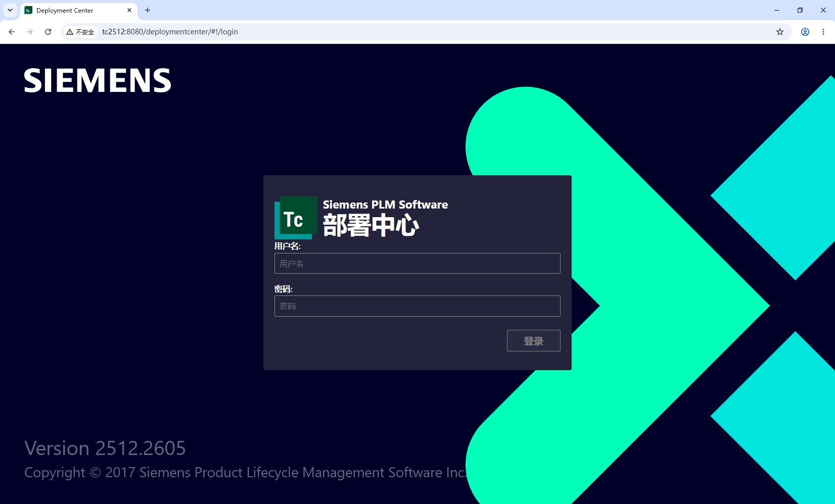This screenshot has width=835, height=504.
Task: Click the 不安全 security warning indicator
Action: [x=80, y=32]
